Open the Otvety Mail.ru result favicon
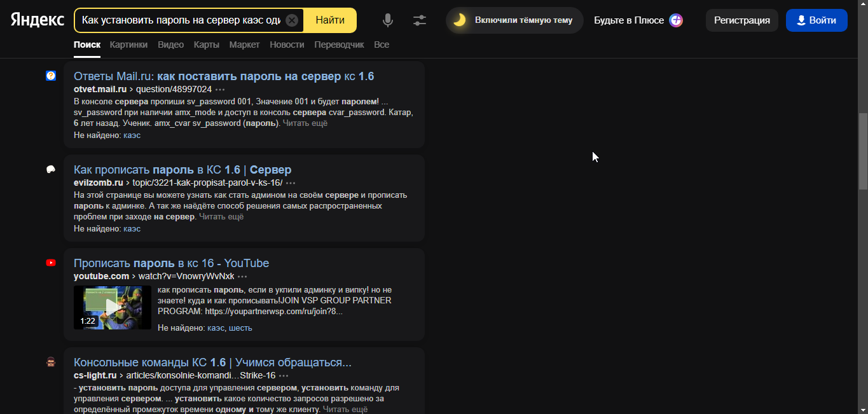This screenshot has height=414, width=868. click(51, 76)
